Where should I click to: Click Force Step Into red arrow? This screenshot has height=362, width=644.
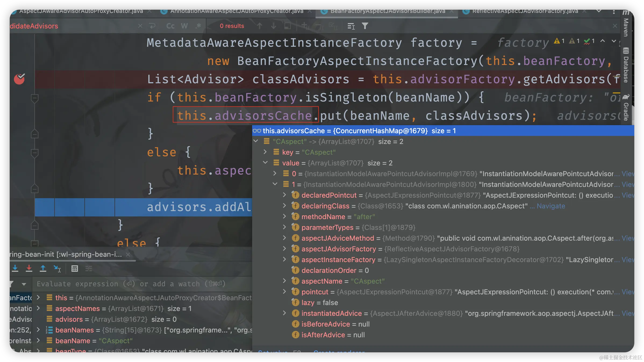click(x=29, y=268)
